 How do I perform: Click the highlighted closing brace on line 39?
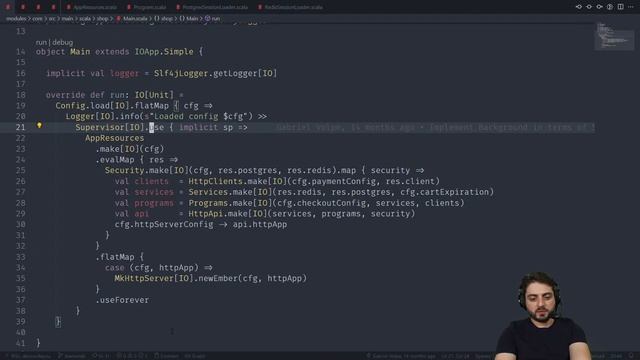click(x=58, y=322)
